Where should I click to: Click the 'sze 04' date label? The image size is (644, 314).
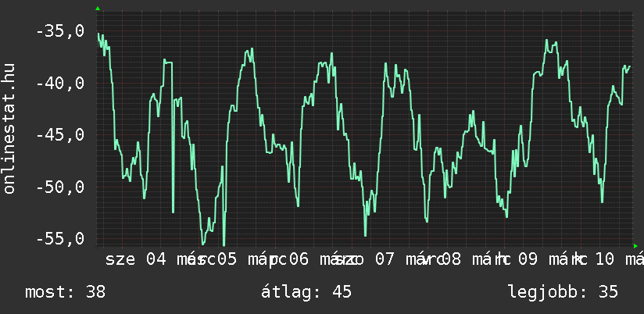point(136,259)
